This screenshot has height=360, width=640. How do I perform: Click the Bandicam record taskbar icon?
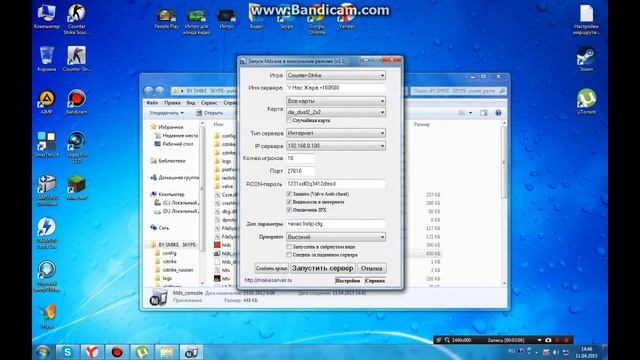117,352
